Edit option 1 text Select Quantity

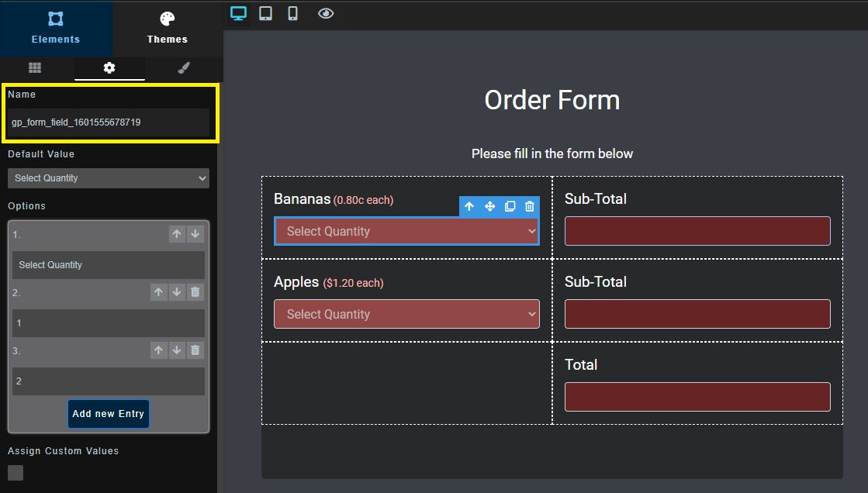point(109,265)
